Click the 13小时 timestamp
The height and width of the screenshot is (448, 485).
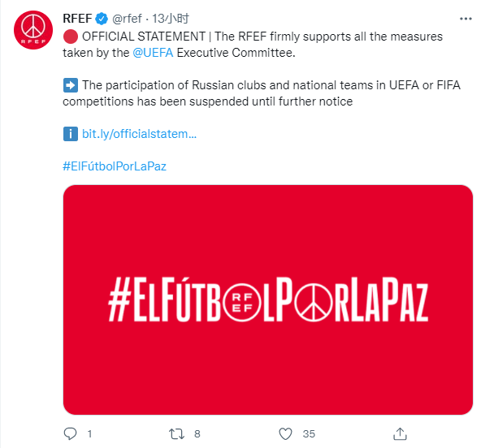[x=170, y=19]
